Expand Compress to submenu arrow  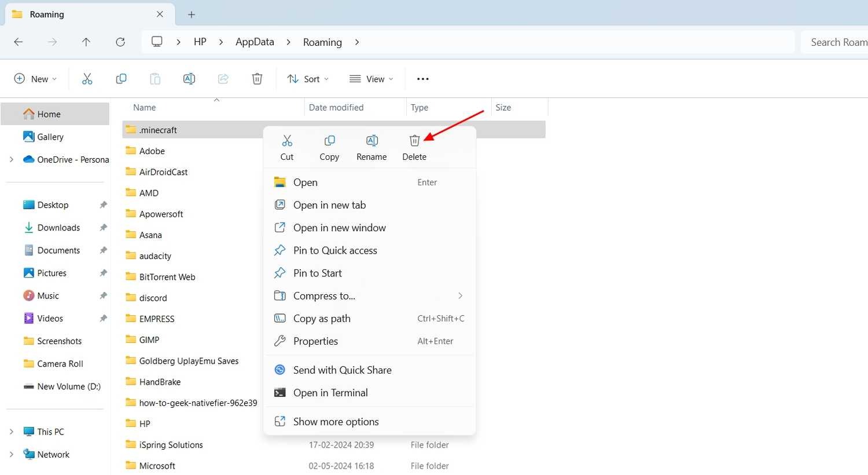click(461, 296)
